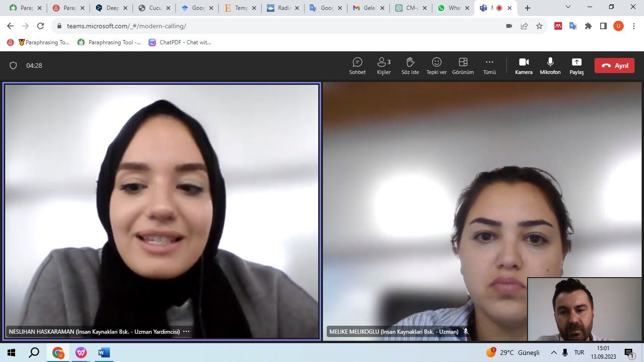Select Neslihan Haskaraman's video tile
644x362 pixels.
(162, 211)
